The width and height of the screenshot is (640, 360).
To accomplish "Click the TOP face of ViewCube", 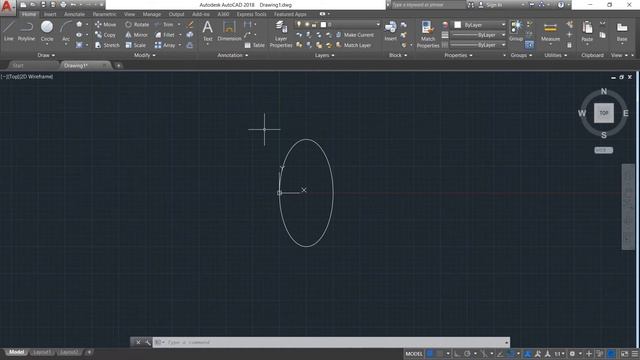I will click(x=604, y=113).
